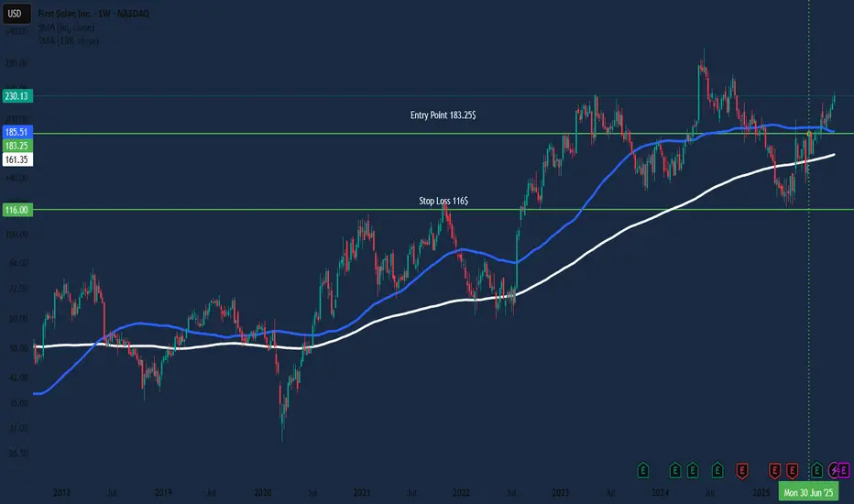Click the middle red earnings marker
This screenshot has width=854, height=504.
(774, 470)
